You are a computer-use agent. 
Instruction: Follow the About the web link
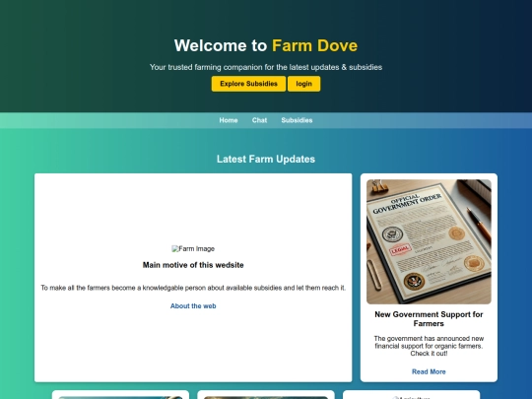pyautogui.click(x=193, y=306)
